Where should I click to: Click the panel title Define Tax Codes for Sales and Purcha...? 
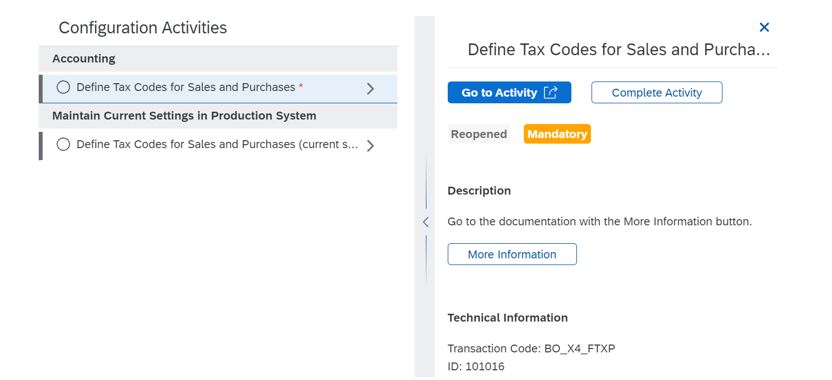pos(619,50)
